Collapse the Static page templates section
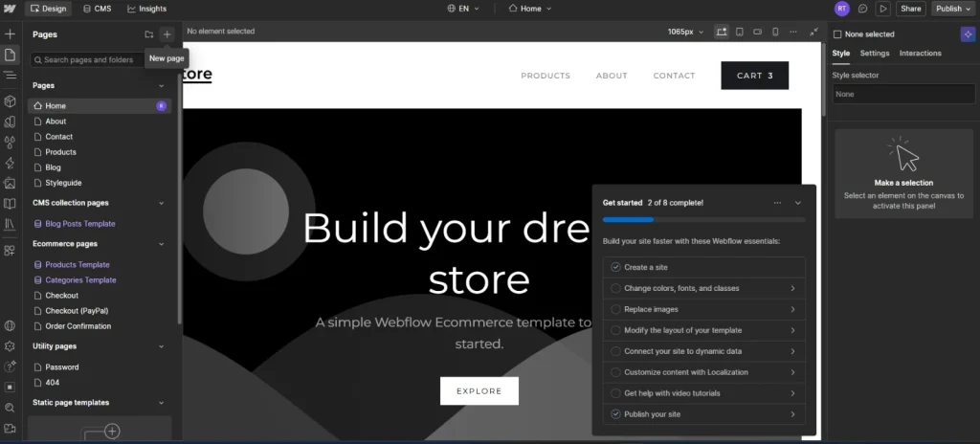The height and width of the screenshot is (444, 980). (161, 403)
